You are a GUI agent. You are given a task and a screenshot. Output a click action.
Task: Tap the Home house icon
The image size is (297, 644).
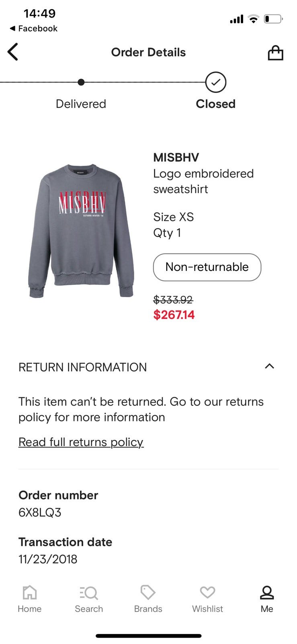coord(30,592)
